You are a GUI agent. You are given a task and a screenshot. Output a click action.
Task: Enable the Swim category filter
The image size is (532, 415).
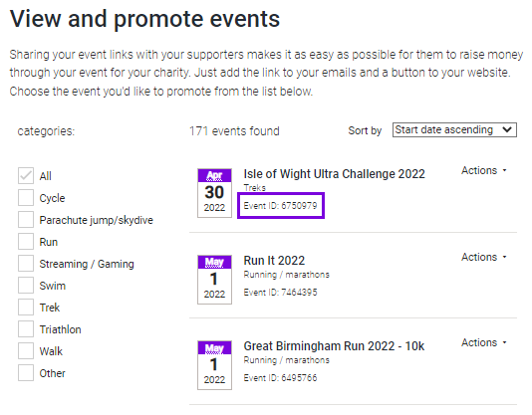coord(26,286)
